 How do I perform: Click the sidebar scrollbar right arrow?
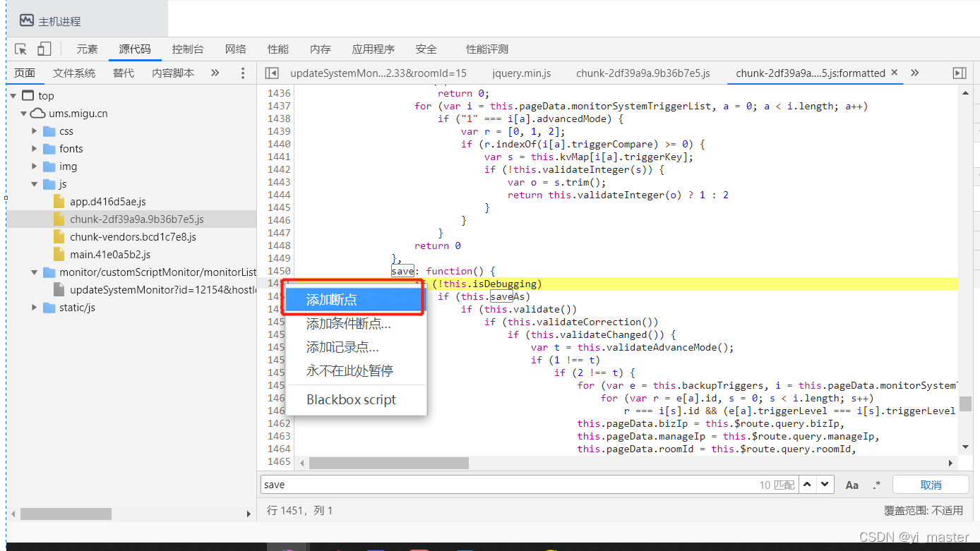click(248, 514)
